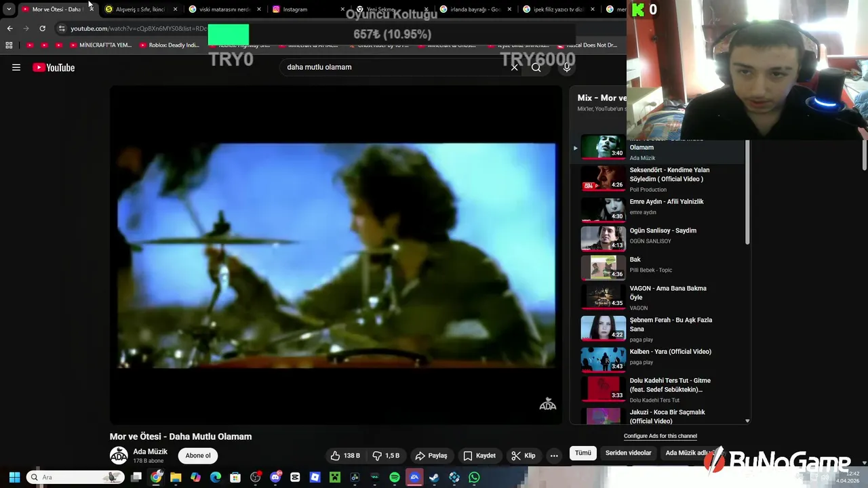Open site information icon in address bar
The width and height of the screenshot is (868, 488).
[x=62, y=28]
